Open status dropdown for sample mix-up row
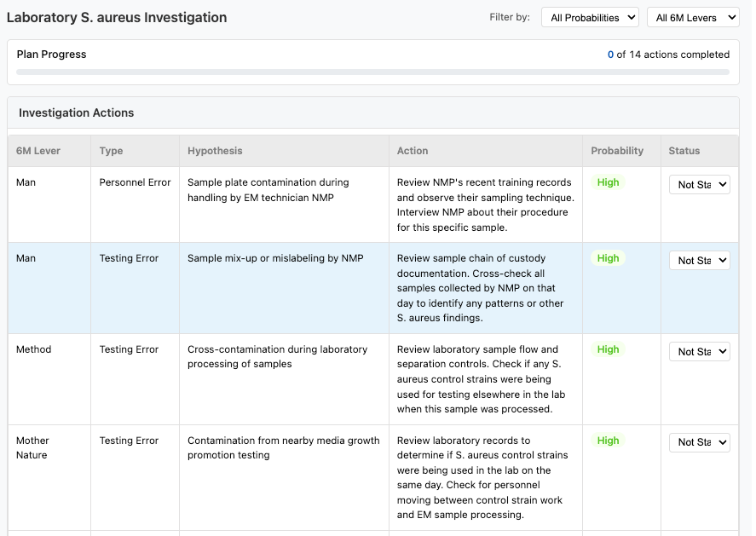The height and width of the screenshot is (536, 756). tap(699, 261)
